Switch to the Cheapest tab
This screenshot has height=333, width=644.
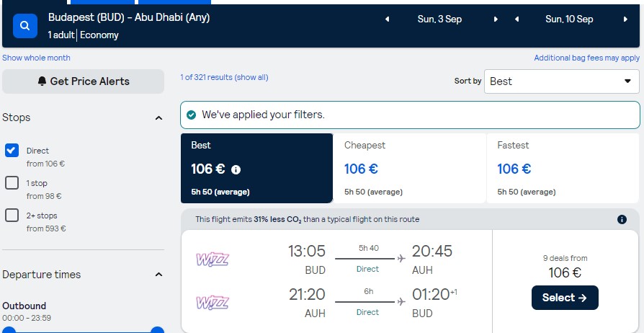[409, 168]
